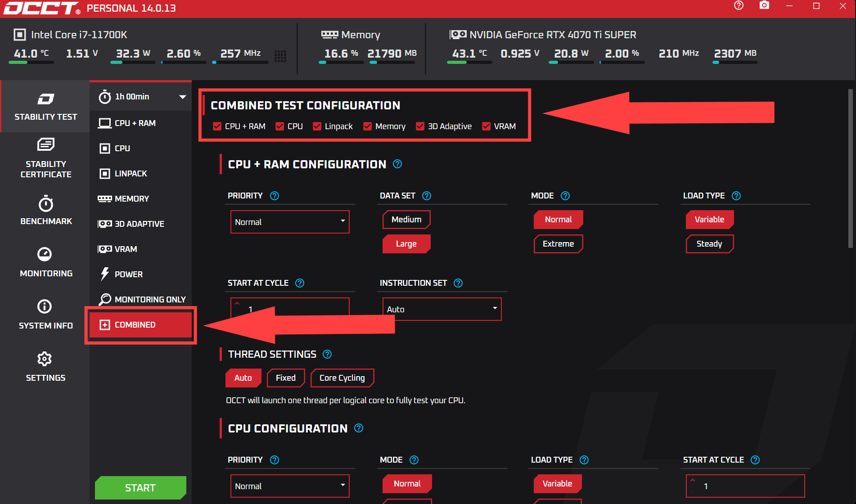Image resolution: width=856 pixels, height=504 pixels.
Task: Open the help icon in title bar
Action: tap(739, 5)
